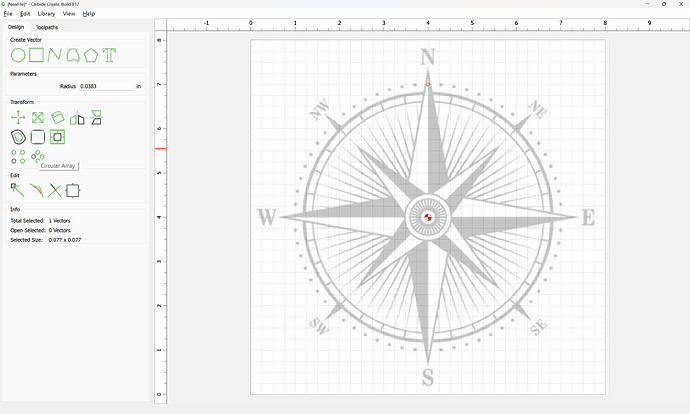Minimize the Carbide Create window
The width and height of the screenshot is (690, 414).
(648, 4)
